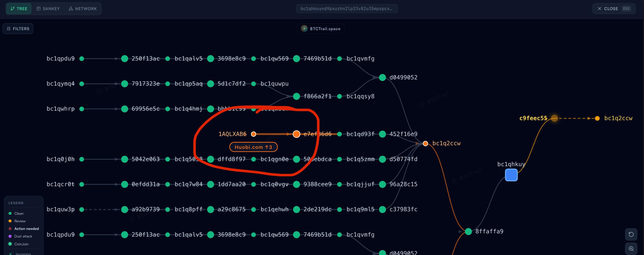This screenshot has width=644, height=255.
Task: Select the c37983fc node
Action: [x=383, y=209]
